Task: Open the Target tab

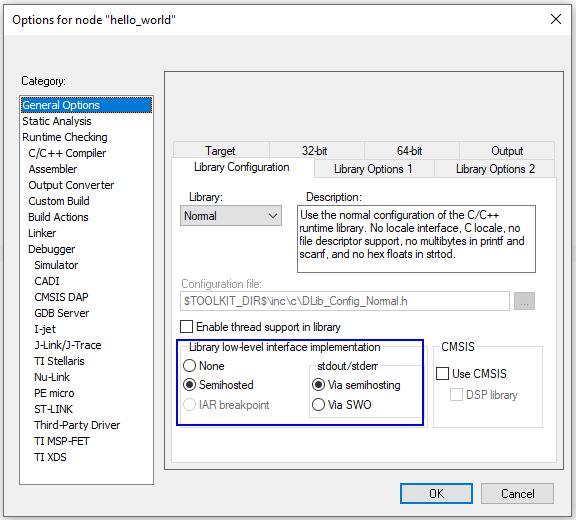Action: pyautogui.click(x=221, y=151)
